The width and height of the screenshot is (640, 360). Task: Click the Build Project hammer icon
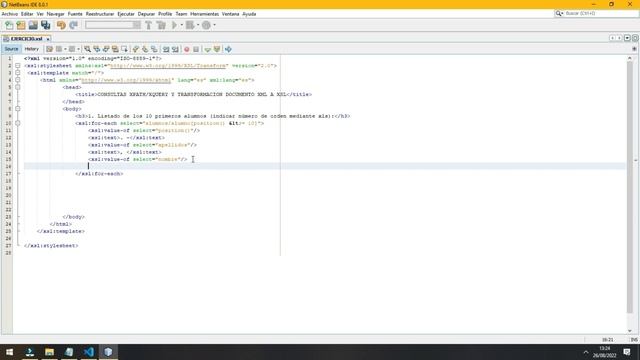tap(149, 25)
